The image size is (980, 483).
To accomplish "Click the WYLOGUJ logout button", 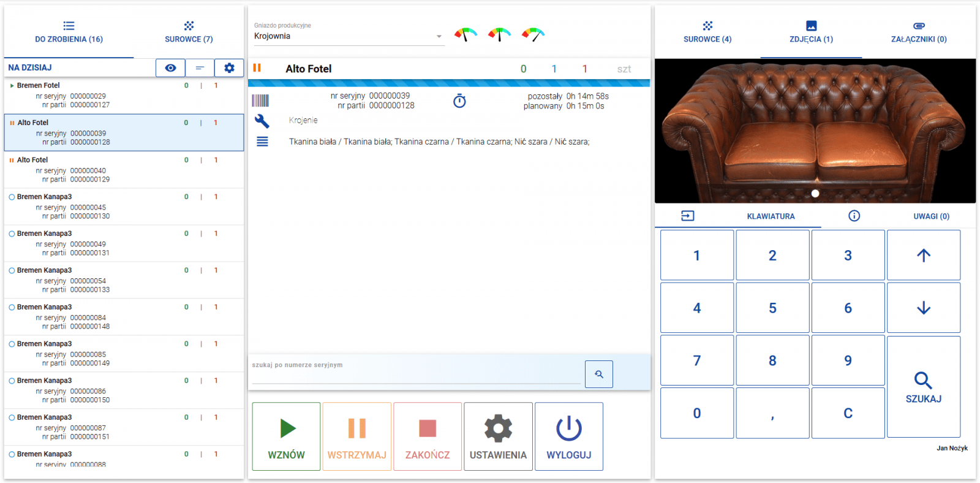I will 568,436.
